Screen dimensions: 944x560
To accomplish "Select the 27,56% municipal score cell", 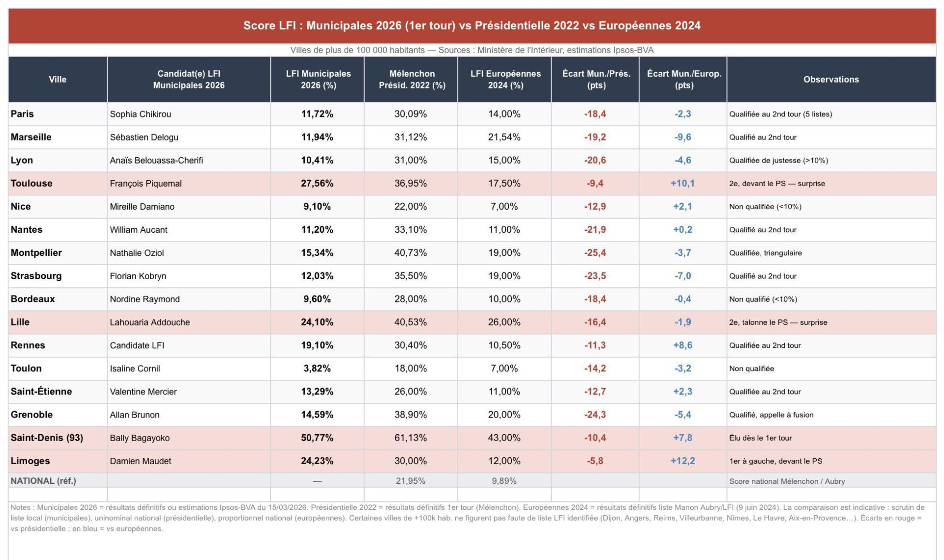I will [317, 183].
